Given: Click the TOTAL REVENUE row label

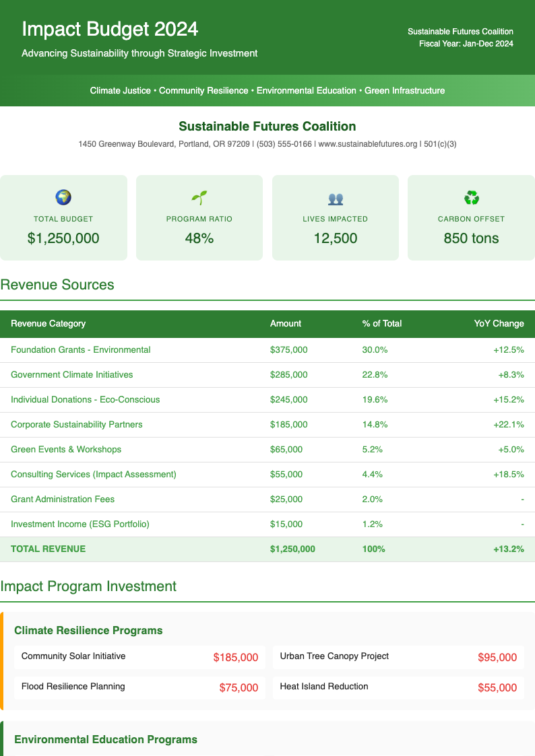Looking at the screenshot, I should click(49, 549).
